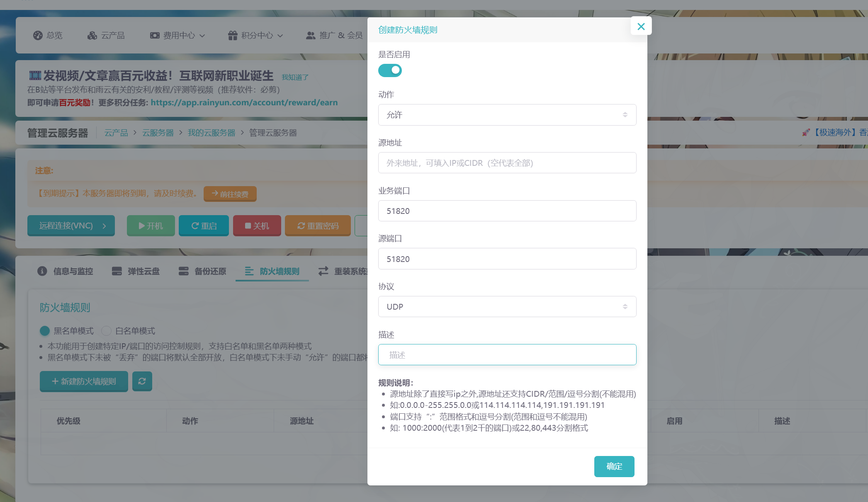Click the 信息与监控 info icon
The image size is (868, 502).
[x=42, y=271]
